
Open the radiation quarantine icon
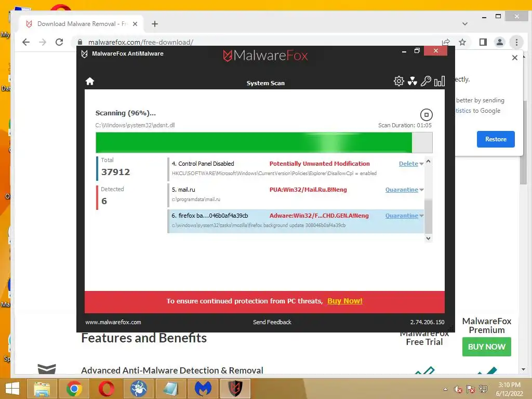(x=412, y=81)
